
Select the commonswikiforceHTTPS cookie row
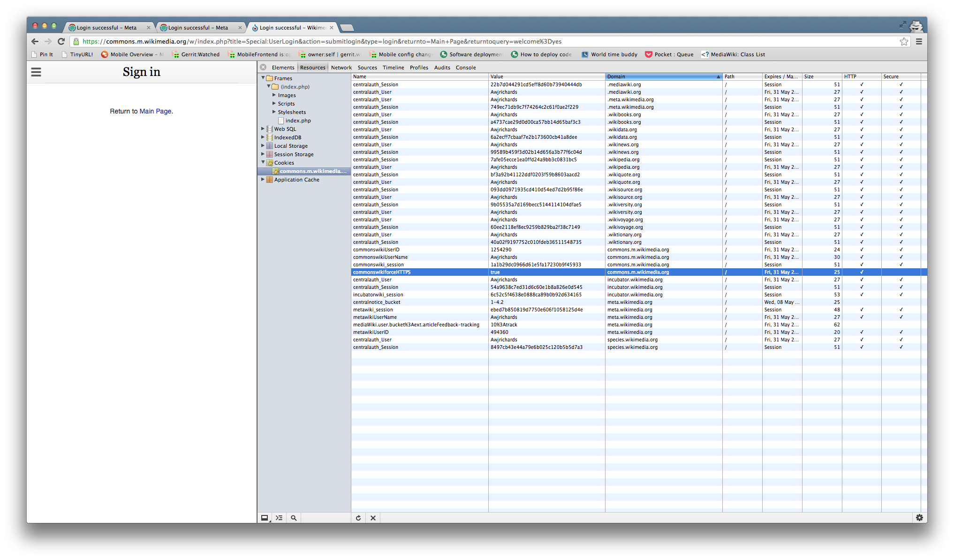(x=639, y=272)
